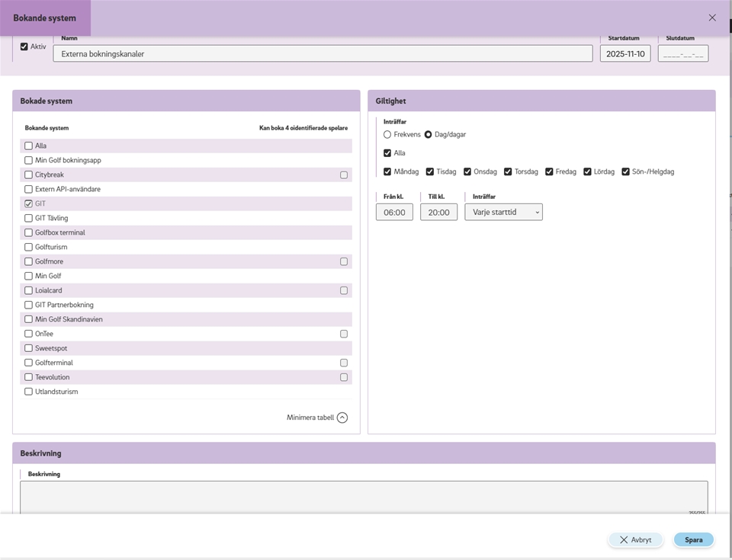
Task: Uncheck the Sön-/Helgdag checkbox
Action: tap(625, 171)
